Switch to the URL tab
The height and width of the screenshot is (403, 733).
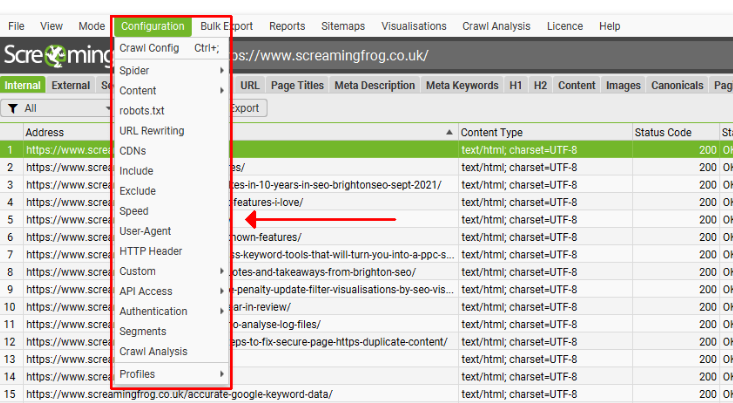250,86
